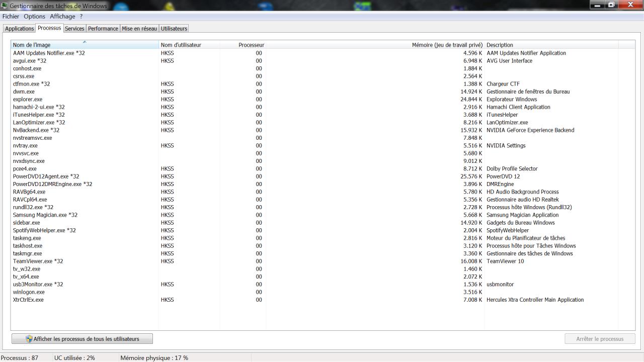Image resolution: width=644 pixels, height=362 pixels.
Task: Select the ctfmon.exe *32 process
Action: (323, 84)
